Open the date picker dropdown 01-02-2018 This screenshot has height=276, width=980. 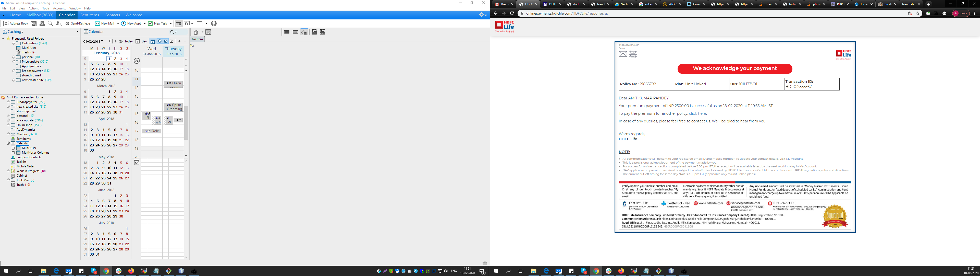click(x=102, y=41)
